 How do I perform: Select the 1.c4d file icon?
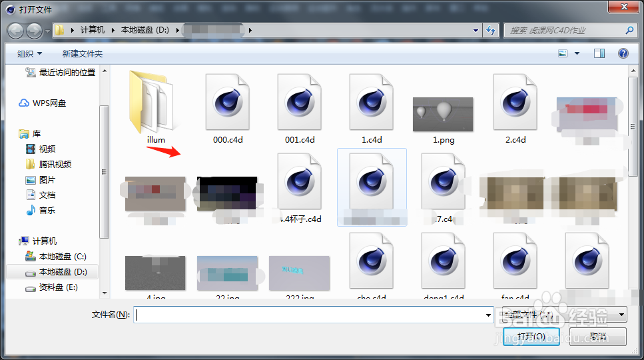372,102
